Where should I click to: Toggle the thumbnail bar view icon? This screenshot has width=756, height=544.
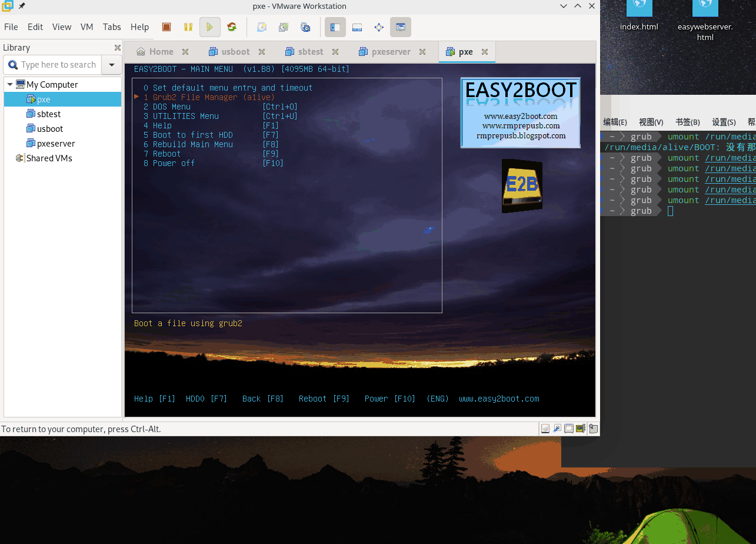click(357, 27)
